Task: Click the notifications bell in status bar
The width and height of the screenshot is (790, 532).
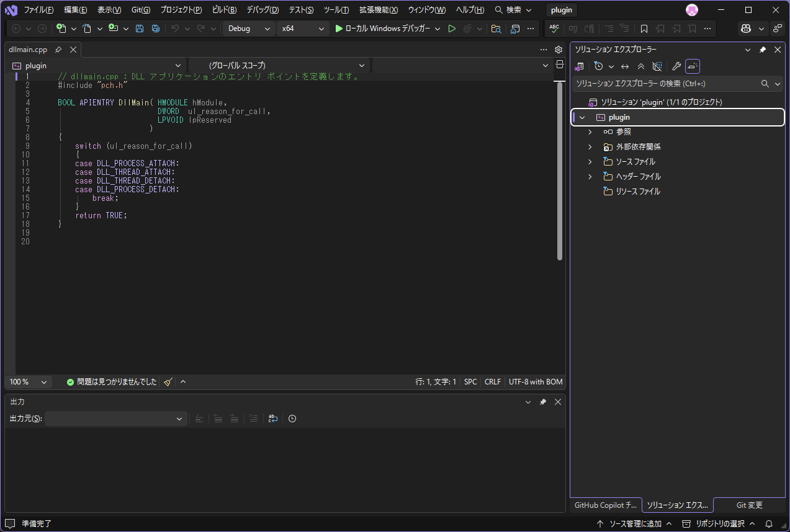Action: (769, 524)
